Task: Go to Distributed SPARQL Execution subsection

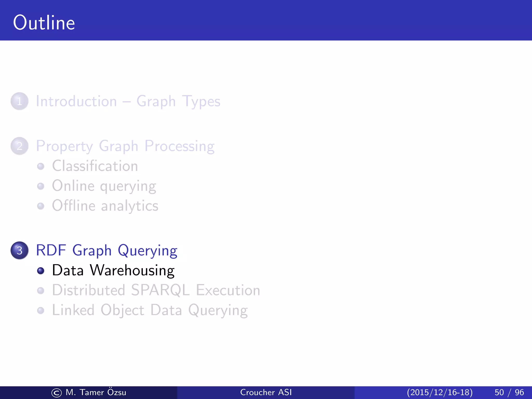Action: coord(156,290)
